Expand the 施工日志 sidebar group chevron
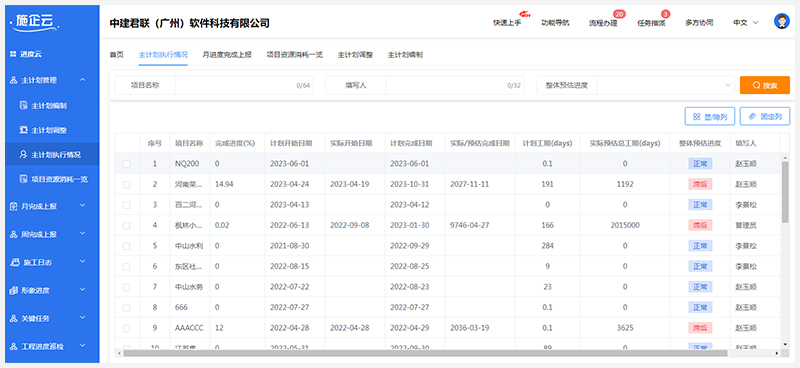800x368 pixels. pos(83,262)
